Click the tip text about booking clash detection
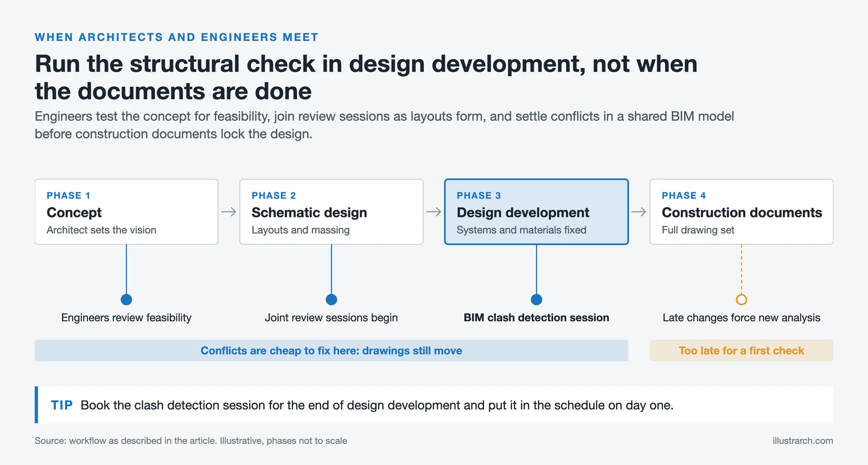Screen dimensions: 868x465 coord(377,405)
